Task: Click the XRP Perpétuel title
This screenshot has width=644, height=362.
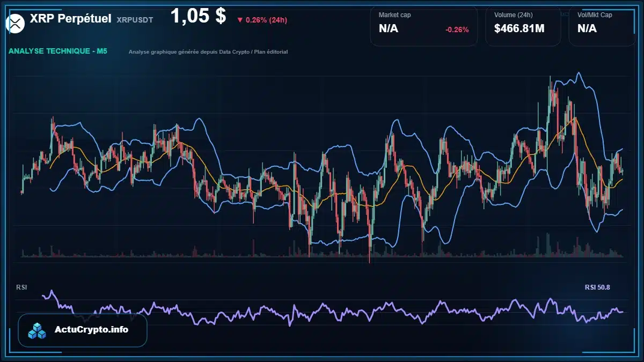Action: coord(71,19)
